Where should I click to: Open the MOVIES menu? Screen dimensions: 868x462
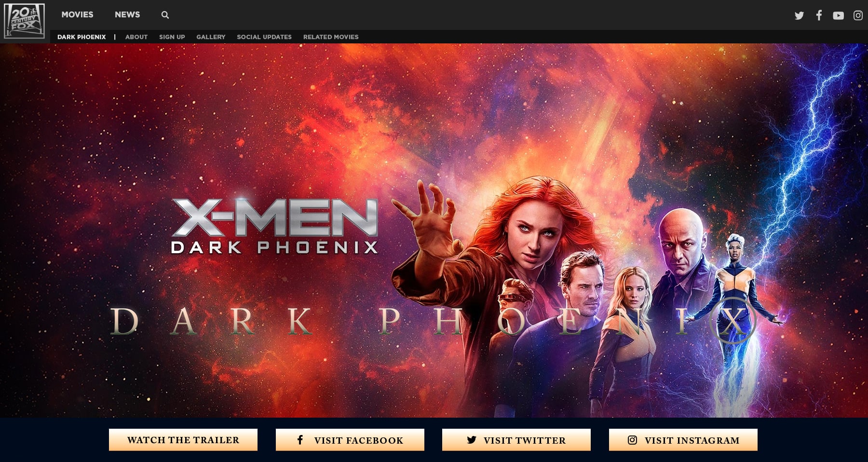click(77, 15)
